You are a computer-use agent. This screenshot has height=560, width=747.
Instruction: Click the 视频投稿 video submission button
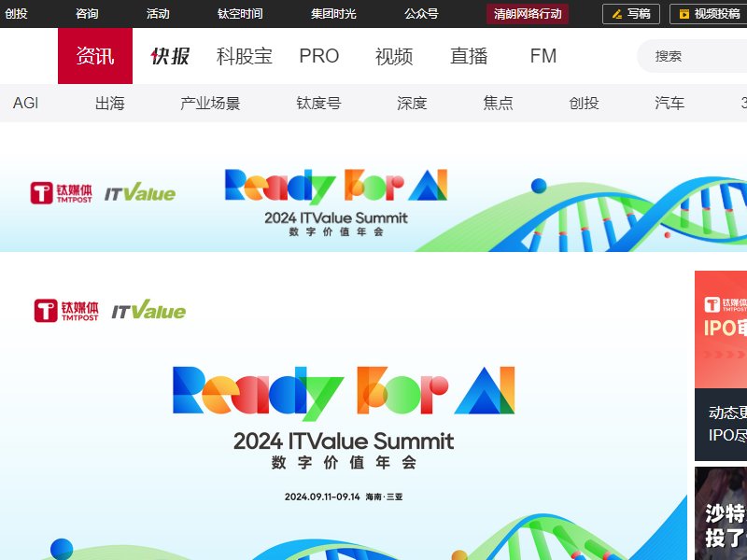click(709, 14)
